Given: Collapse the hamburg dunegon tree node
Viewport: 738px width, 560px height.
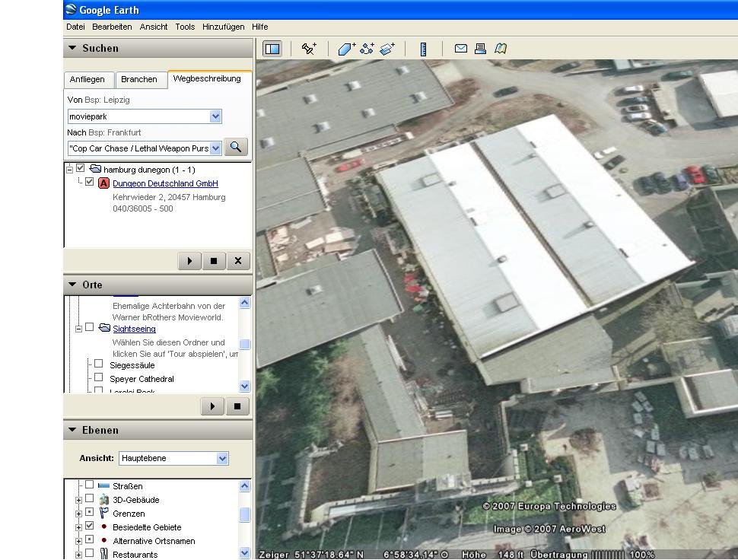Looking at the screenshot, I should pyautogui.click(x=70, y=170).
